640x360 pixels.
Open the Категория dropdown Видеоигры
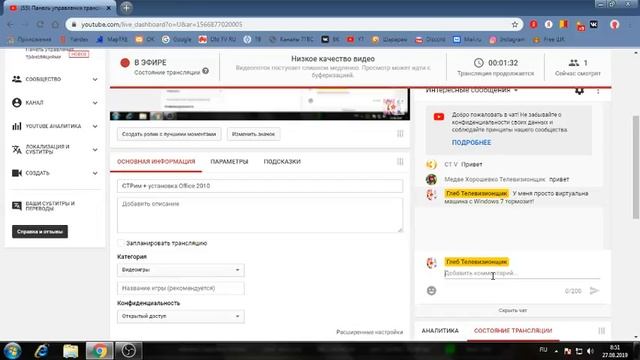point(181,270)
